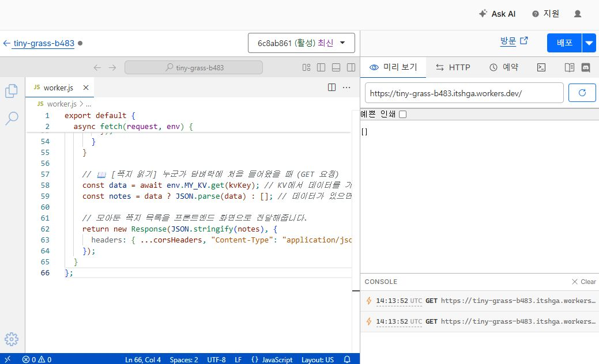
Task: Go back via tiny-grass-b483 link
Action: click(x=39, y=43)
